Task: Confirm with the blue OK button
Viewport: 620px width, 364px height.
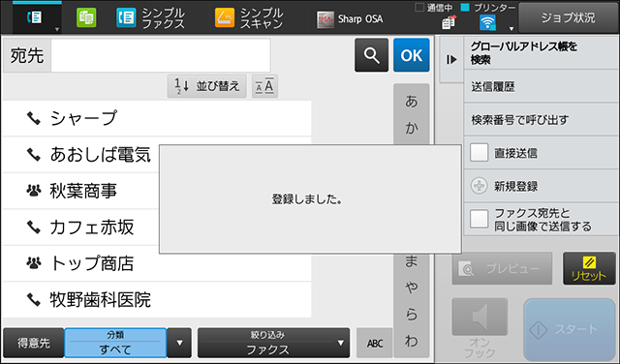Action: coord(411,55)
